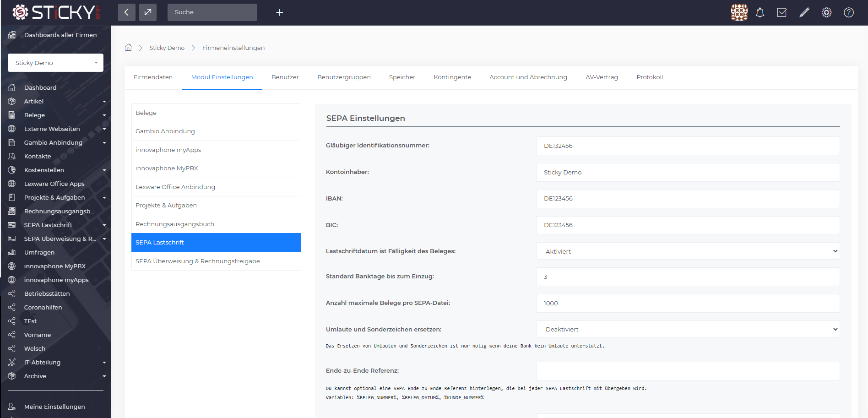Open settings gear icon in header
Image resolution: width=868 pixels, height=418 pixels.
(x=826, y=12)
